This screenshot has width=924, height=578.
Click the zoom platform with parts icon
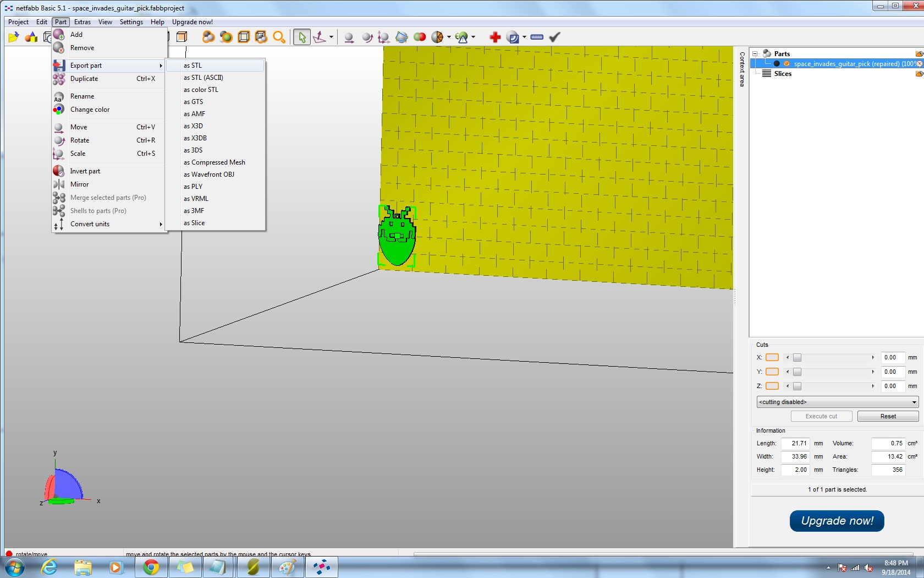[x=261, y=37]
